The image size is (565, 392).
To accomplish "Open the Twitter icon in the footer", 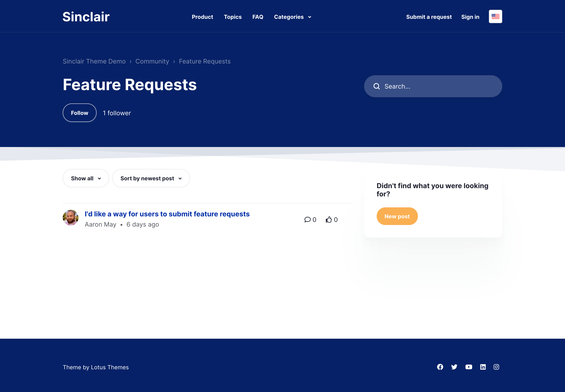I will (454, 367).
